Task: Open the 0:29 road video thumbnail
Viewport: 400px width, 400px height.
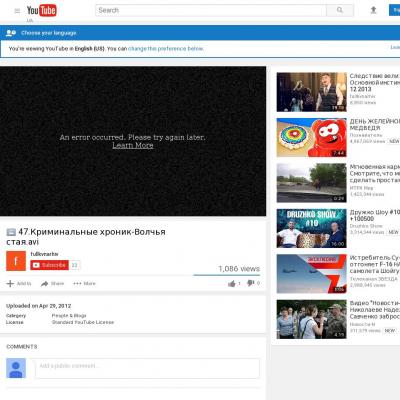Action: 311,183
